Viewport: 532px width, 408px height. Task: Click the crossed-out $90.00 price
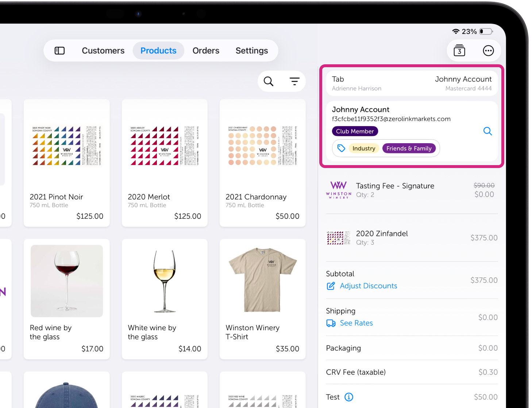click(x=484, y=186)
